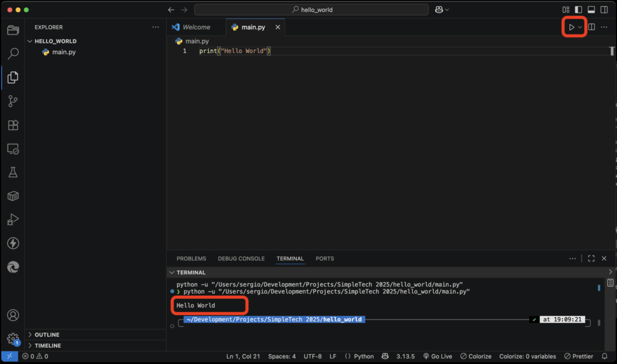Click the Prettier status bar item
Screen dimensions: 617x364
coord(578,356)
